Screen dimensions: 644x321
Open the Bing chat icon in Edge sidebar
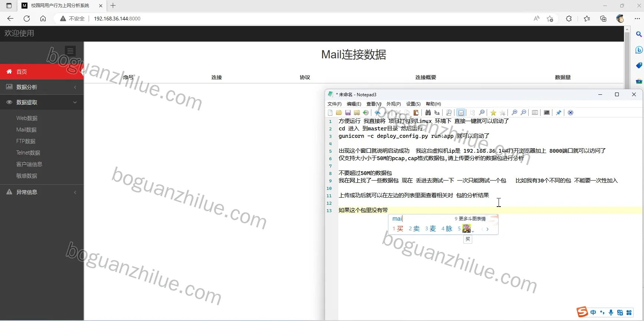click(639, 50)
